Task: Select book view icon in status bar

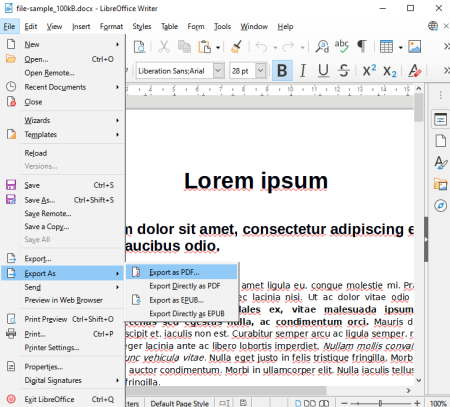Action: point(324,403)
